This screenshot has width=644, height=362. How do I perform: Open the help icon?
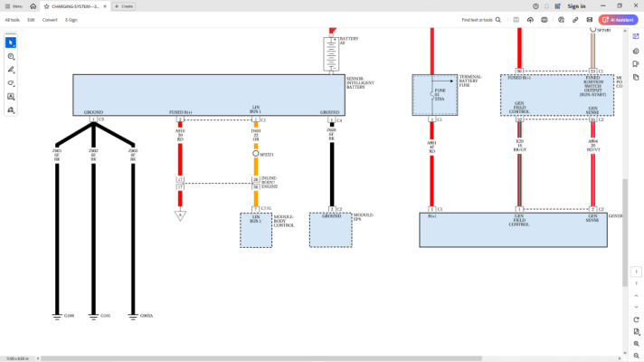pos(535,6)
